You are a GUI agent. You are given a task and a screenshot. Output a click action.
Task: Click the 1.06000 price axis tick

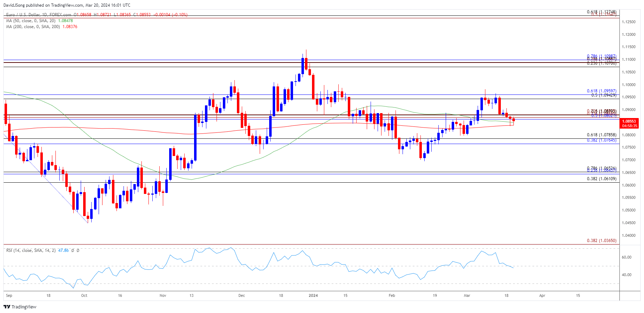click(x=629, y=185)
